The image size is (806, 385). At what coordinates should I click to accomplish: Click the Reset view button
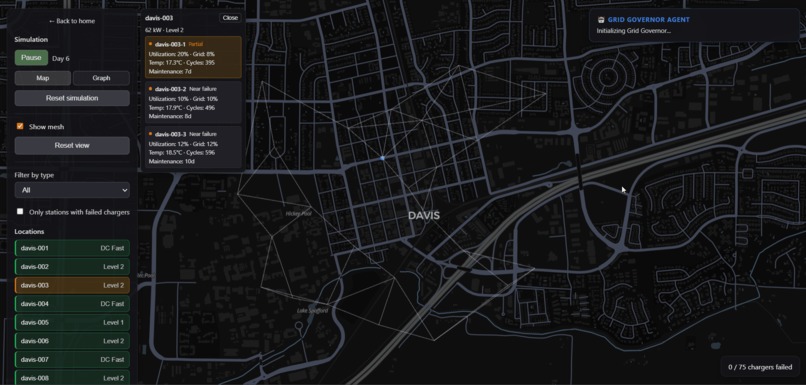coord(72,145)
